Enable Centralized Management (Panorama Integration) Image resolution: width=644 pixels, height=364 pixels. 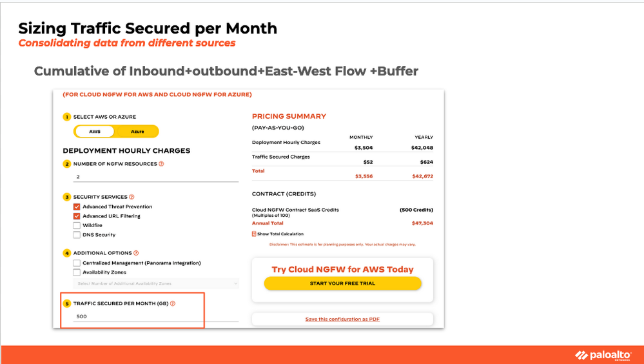77,263
